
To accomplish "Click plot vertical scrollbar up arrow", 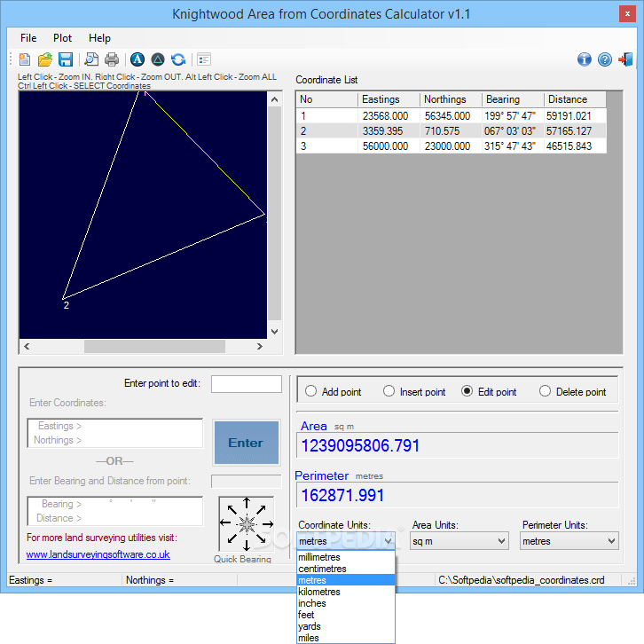I will [274, 99].
